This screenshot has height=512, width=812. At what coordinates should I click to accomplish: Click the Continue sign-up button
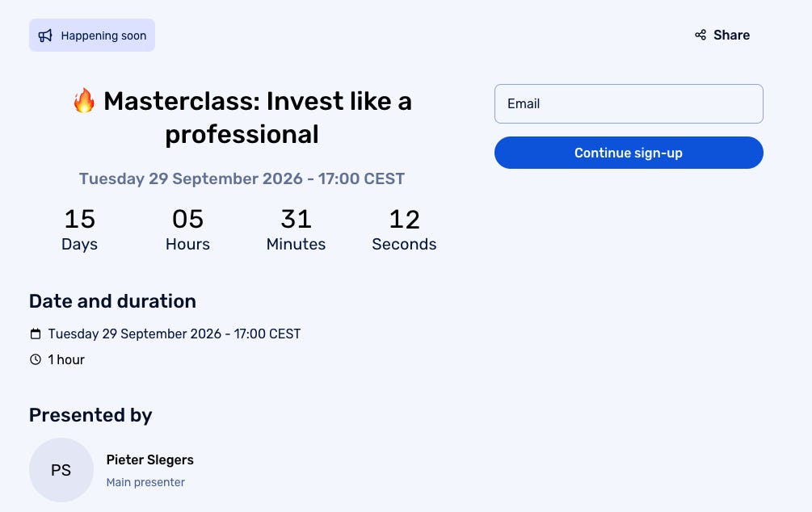tap(629, 153)
